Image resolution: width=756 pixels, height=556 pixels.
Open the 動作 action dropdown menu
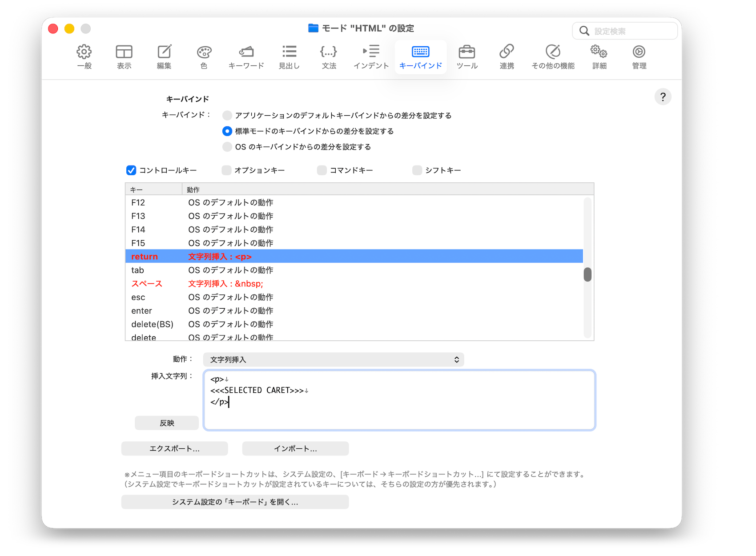(x=333, y=359)
